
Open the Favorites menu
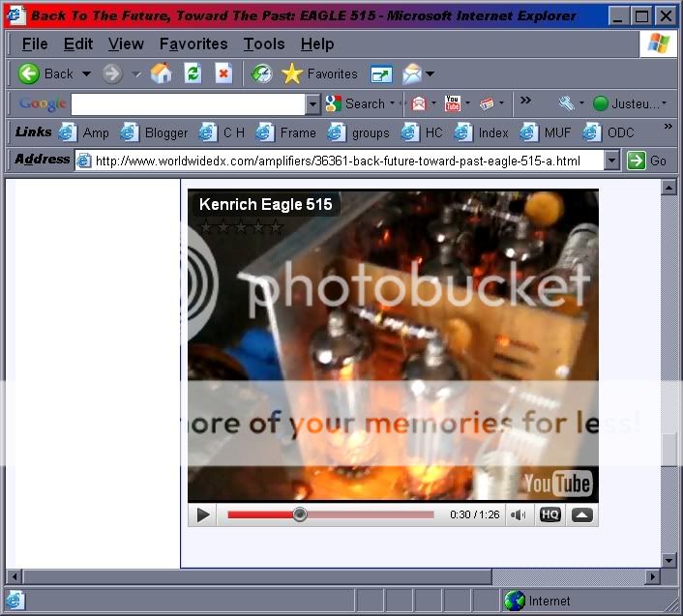pos(193,44)
